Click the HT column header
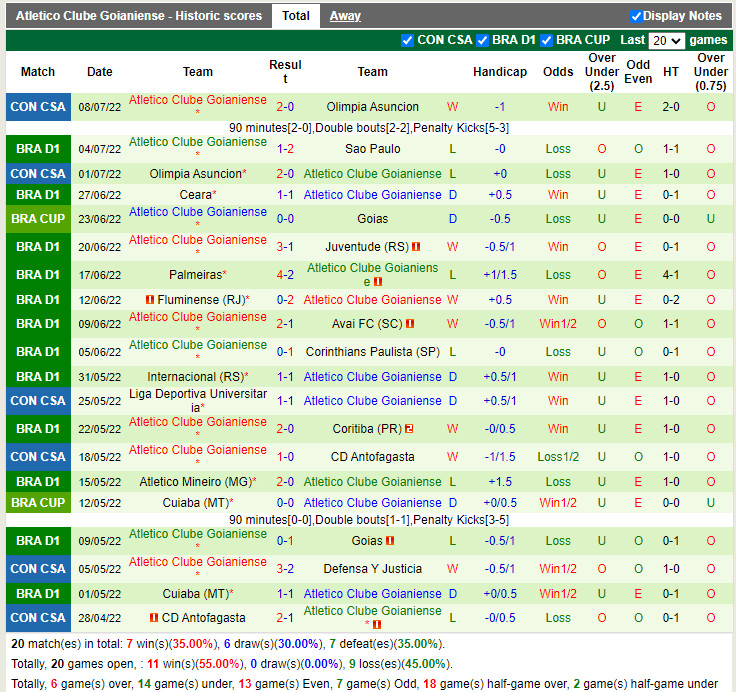Viewport: 736px width, 692px height. [671, 72]
